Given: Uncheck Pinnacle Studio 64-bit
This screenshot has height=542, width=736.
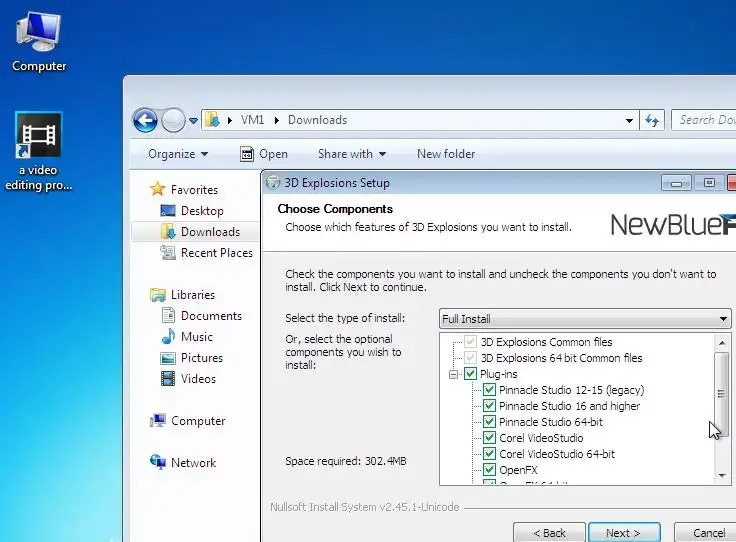Looking at the screenshot, I should pyautogui.click(x=489, y=422).
